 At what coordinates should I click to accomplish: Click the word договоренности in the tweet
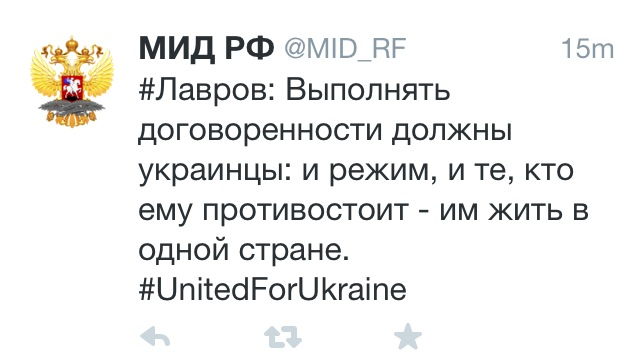click(x=260, y=132)
